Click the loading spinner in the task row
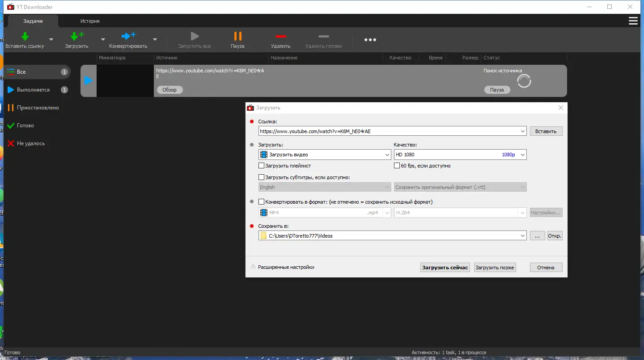 tap(524, 81)
